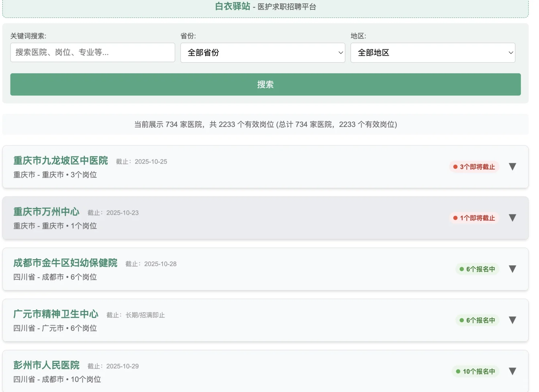
Task: Open the 彭州市人民医院 hospital link
Action: 46,366
